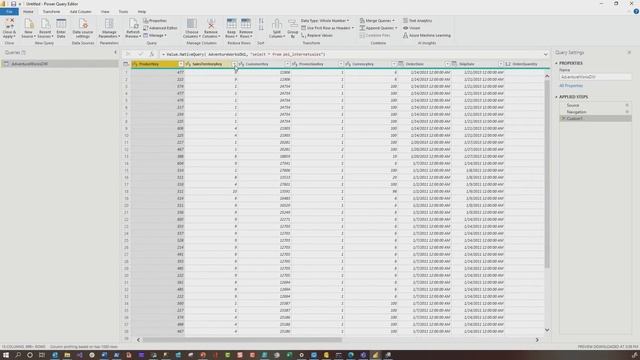This screenshot has height=360, width=640.
Task: Select the Custom1 applied step
Action: (595, 118)
